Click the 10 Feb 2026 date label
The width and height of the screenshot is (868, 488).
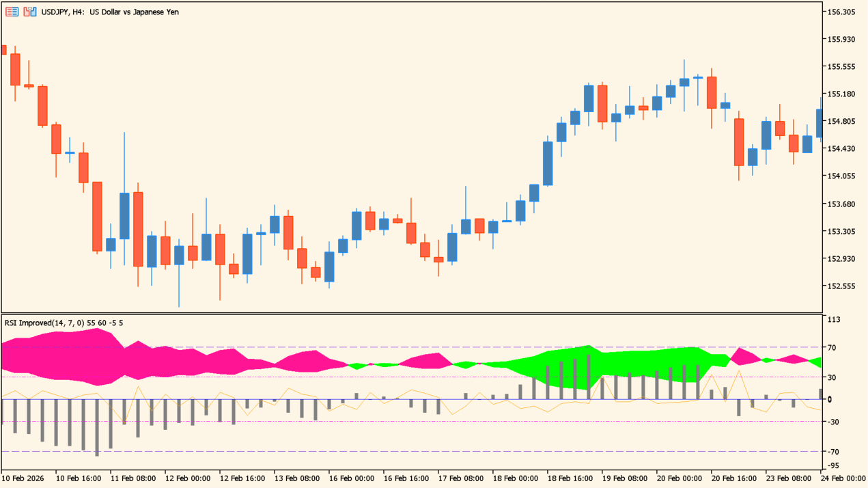[23, 478]
